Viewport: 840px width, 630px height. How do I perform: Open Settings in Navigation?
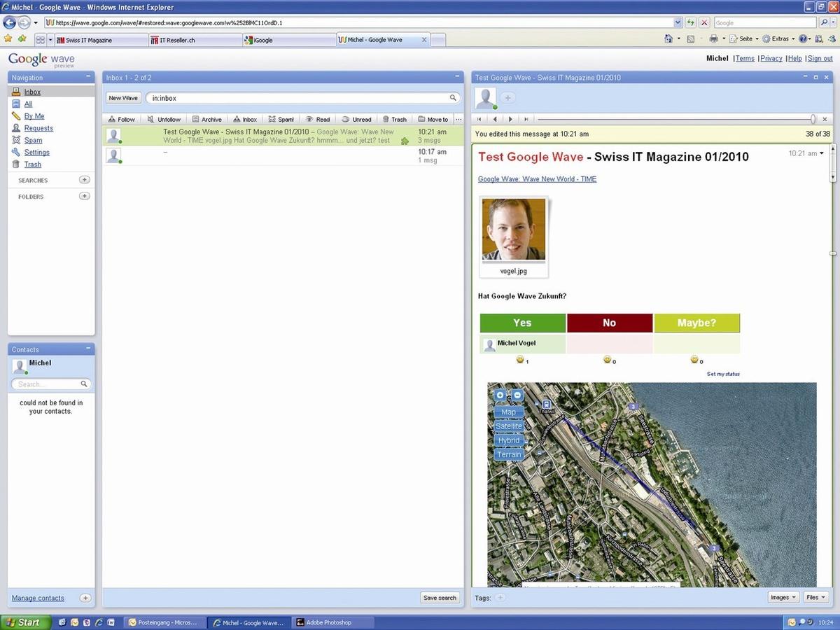36,152
